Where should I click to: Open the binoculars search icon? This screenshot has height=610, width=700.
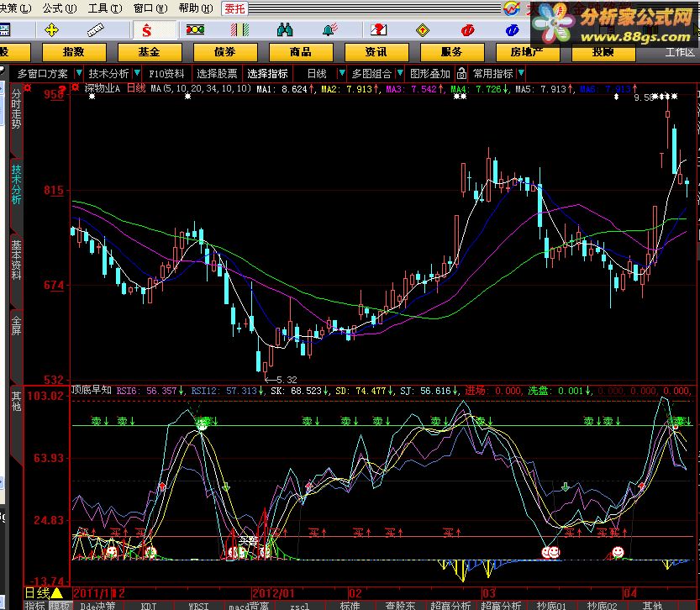tap(285, 30)
